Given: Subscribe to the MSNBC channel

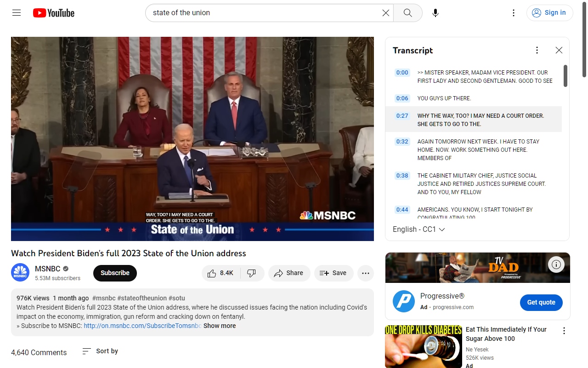Looking at the screenshot, I should [x=115, y=273].
